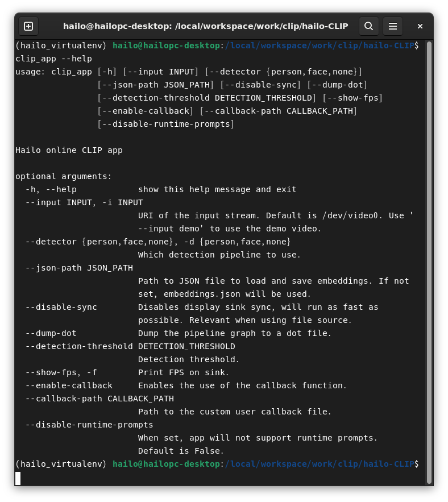Click the 'optional arguments:' heading
The height and width of the screenshot is (502, 448).
(x=64, y=176)
